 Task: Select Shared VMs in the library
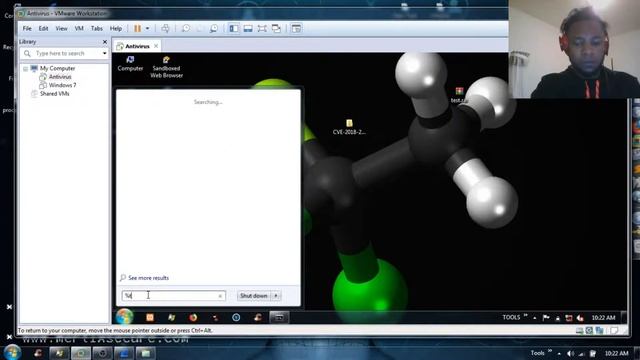coord(54,93)
